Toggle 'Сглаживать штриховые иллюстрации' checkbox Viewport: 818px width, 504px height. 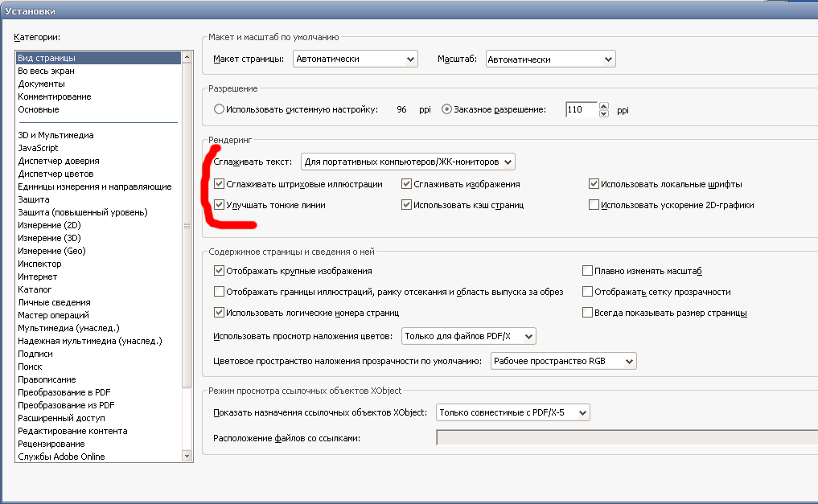click(x=220, y=184)
